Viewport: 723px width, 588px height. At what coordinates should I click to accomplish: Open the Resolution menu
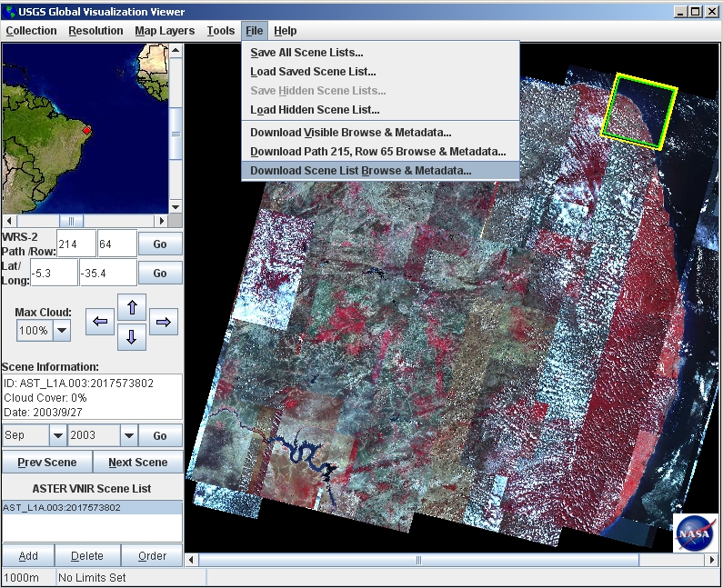coord(95,31)
